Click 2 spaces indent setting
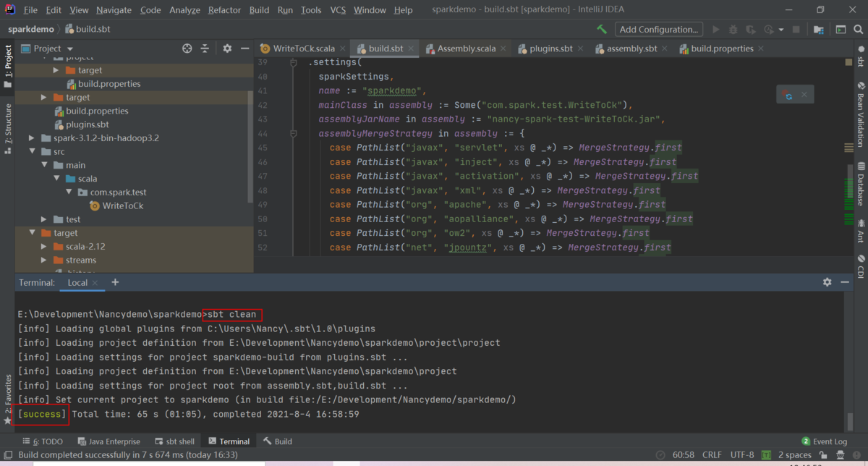 point(795,454)
